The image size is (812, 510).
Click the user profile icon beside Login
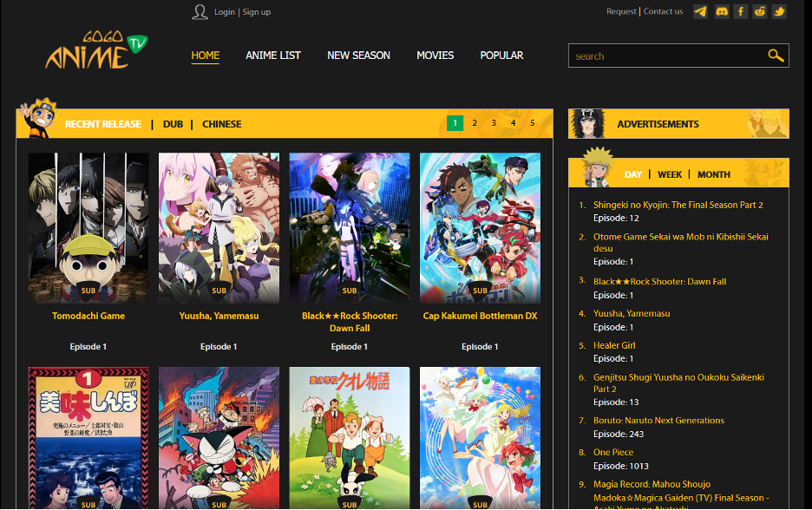pos(200,11)
